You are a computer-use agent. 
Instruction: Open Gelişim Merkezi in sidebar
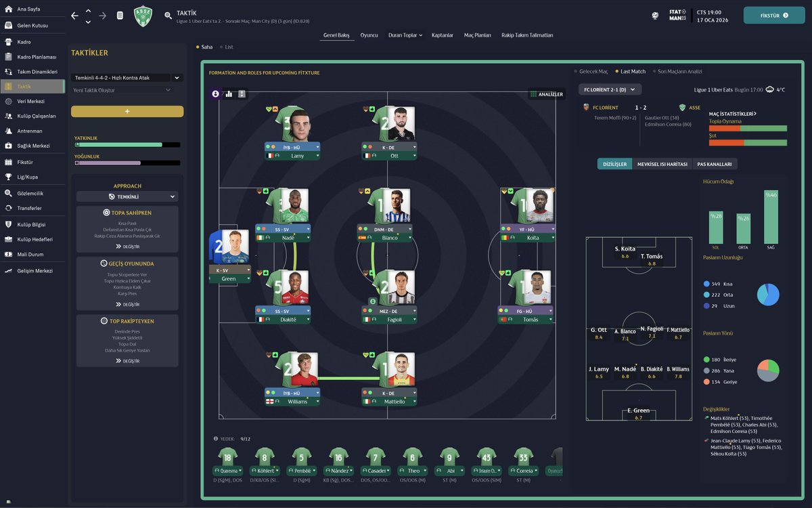point(33,271)
